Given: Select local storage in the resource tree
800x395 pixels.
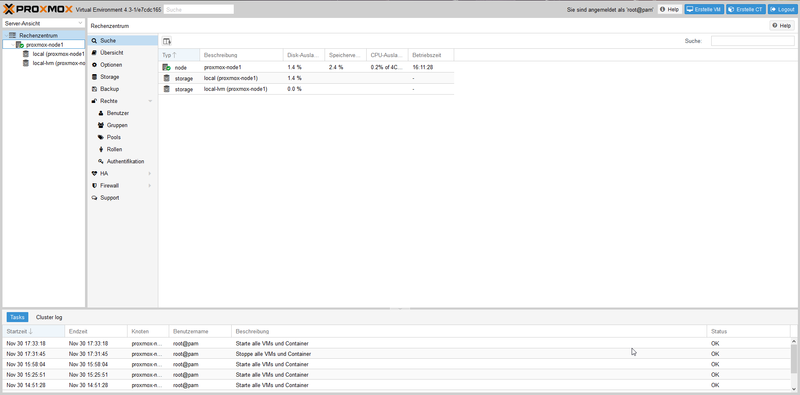Looking at the screenshot, I should click(58, 54).
